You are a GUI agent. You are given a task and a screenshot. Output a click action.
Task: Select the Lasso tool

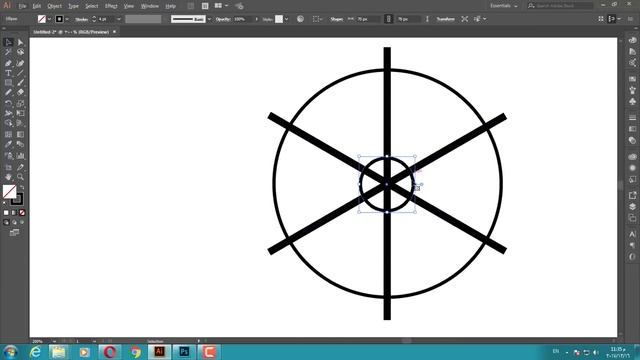click(20, 52)
